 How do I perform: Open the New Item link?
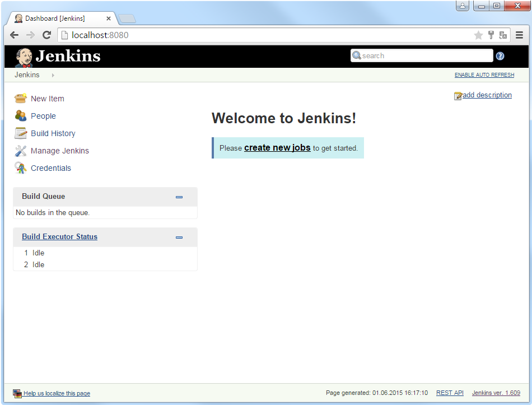[x=48, y=99]
